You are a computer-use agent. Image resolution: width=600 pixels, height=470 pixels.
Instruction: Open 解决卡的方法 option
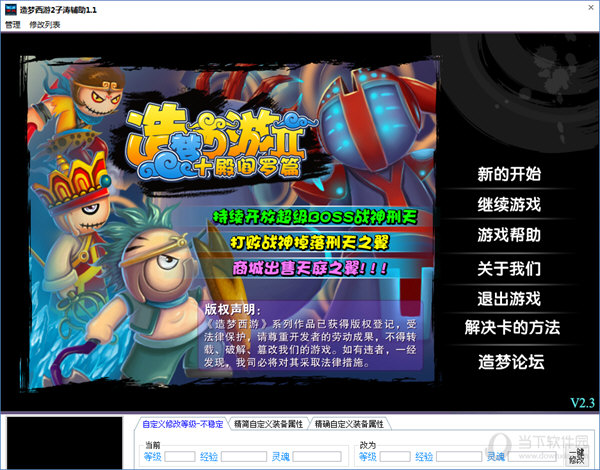point(512,328)
